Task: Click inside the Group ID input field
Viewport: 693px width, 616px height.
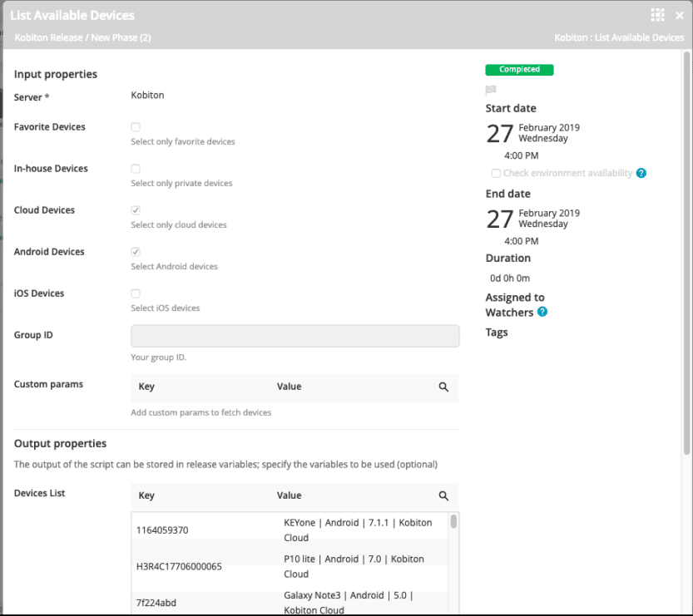Action: tap(295, 335)
